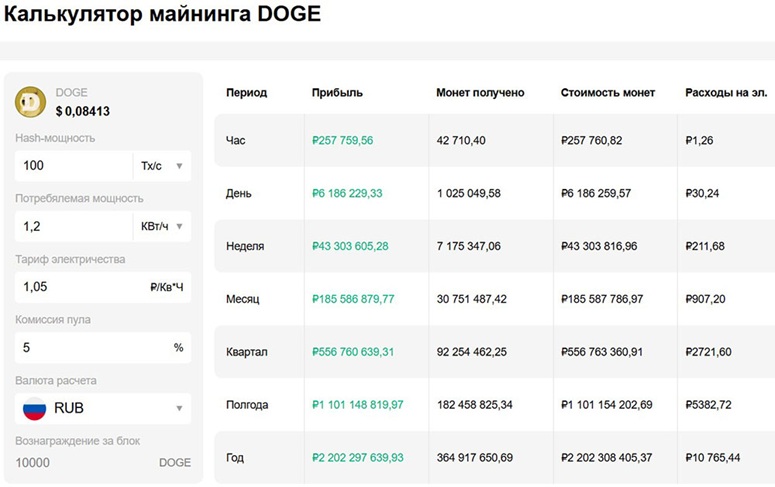
Task: Click monthly coins received 30 751 487,42
Action: [x=472, y=299]
